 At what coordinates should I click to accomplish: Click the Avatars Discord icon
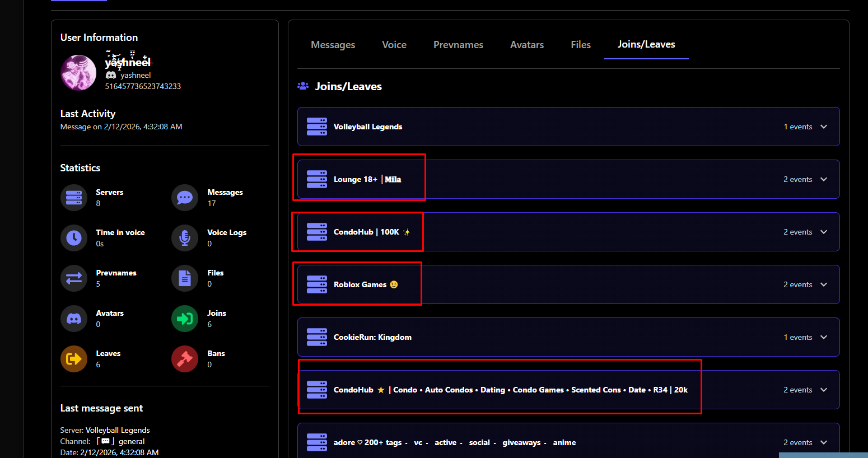74,319
